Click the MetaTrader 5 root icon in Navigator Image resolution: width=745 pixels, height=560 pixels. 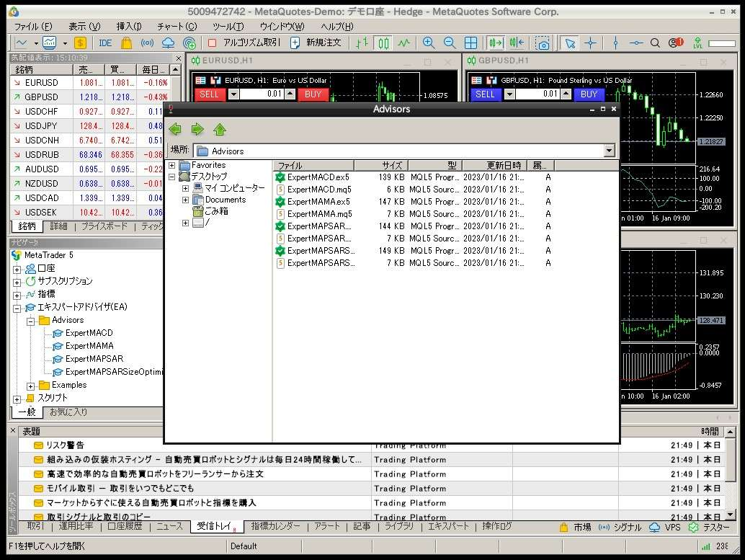[17, 255]
